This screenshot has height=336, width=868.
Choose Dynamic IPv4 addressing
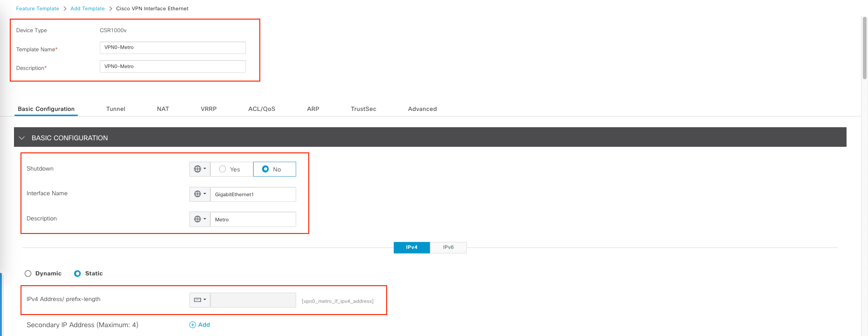coord(28,274)
